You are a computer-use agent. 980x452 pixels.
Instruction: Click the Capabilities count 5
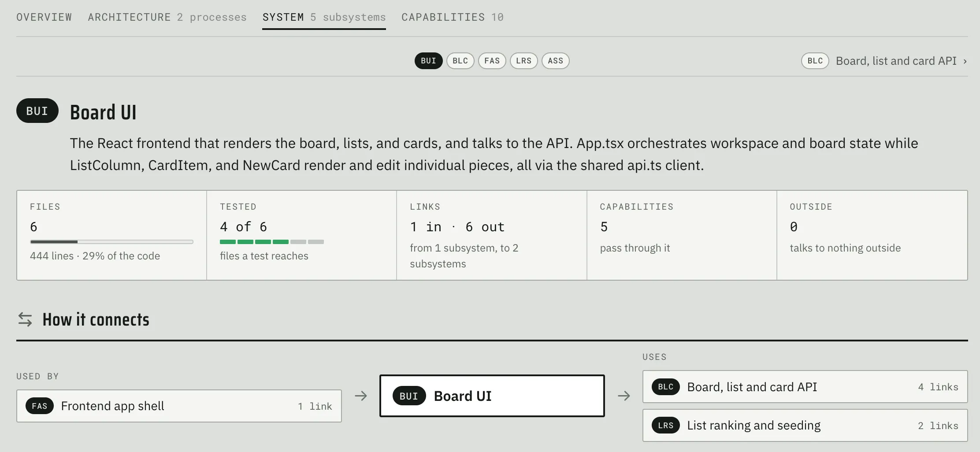(x=604, y=226)
